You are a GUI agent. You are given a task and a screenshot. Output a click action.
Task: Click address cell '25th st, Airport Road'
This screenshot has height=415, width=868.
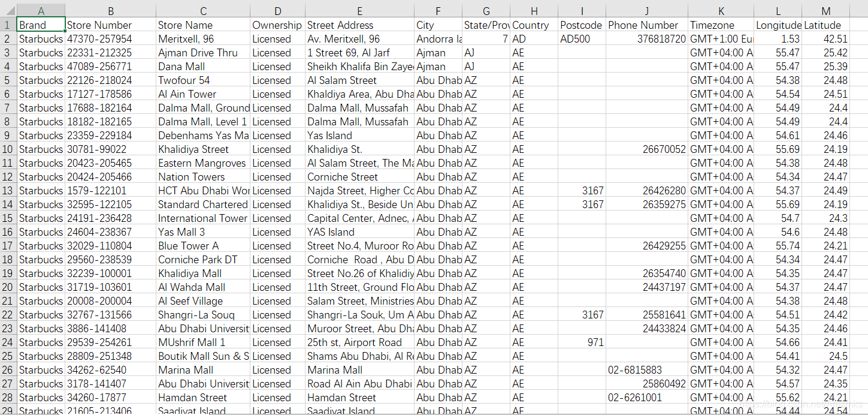pos(359,342)
